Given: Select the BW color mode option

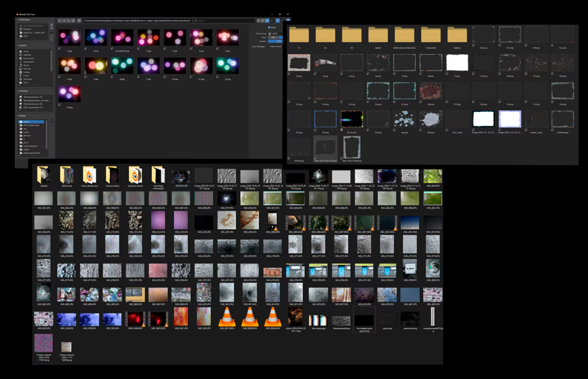Looking at the screenshot, I should (273, 37).
